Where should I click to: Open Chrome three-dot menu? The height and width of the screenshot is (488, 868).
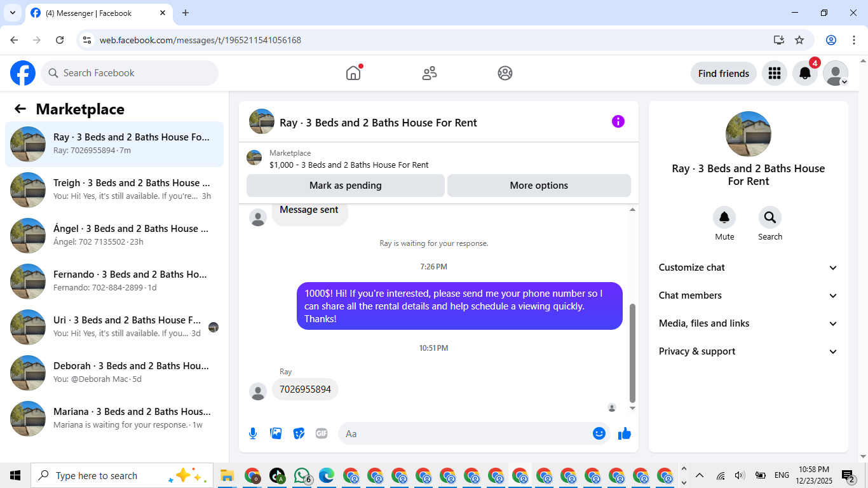point(854,40)
